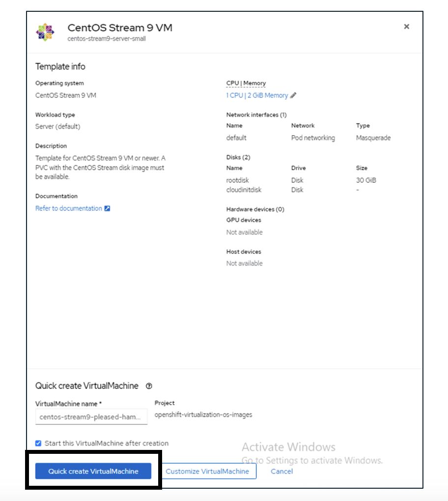448x501 pixels.
Task: Click the CentOS logo icon
Action: 45,32
